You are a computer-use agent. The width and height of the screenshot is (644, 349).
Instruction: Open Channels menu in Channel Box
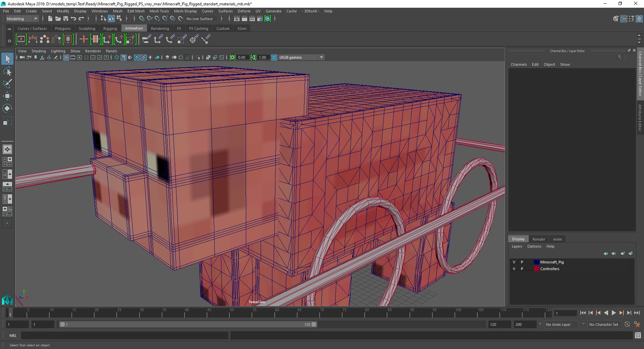pyautogui.click(x=519, y=64)
